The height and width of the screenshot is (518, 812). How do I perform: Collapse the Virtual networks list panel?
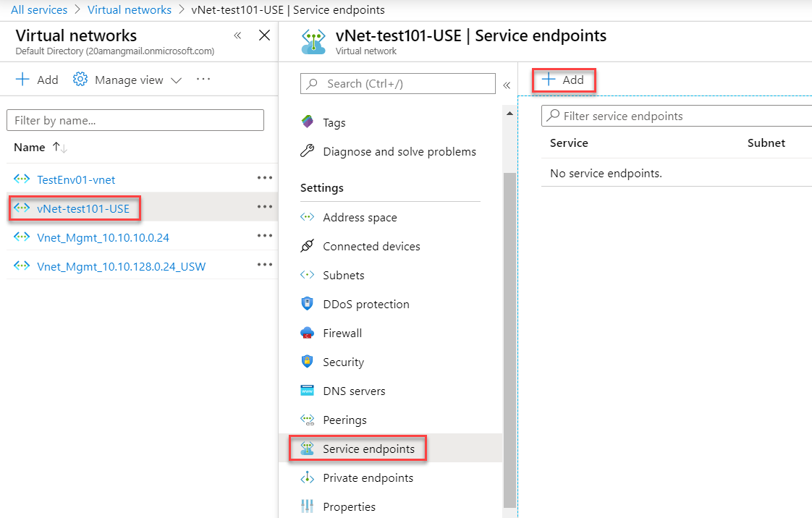237,35
